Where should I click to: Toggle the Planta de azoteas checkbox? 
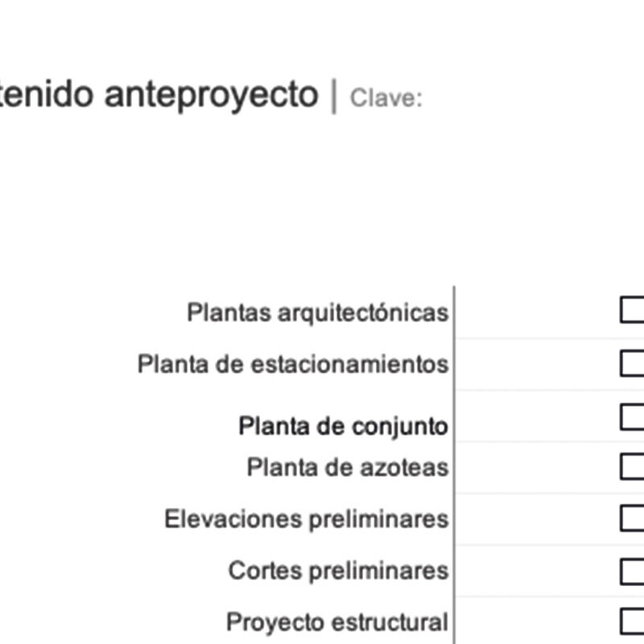(x=633, y=467)
